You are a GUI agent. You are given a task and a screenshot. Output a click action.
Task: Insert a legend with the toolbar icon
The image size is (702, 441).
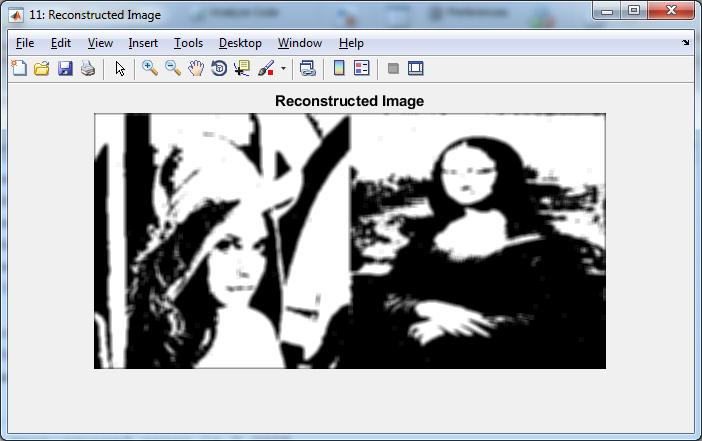tap(361, 69)
